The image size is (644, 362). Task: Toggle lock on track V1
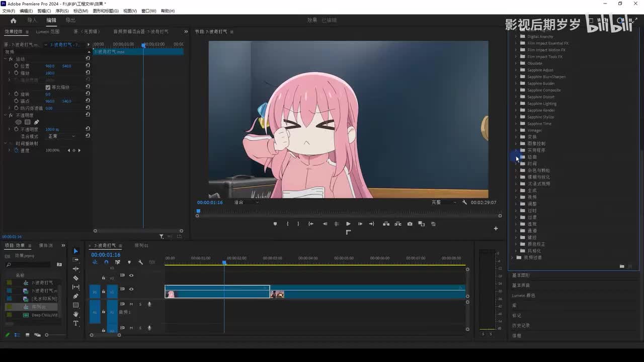[x=104, y=292]
